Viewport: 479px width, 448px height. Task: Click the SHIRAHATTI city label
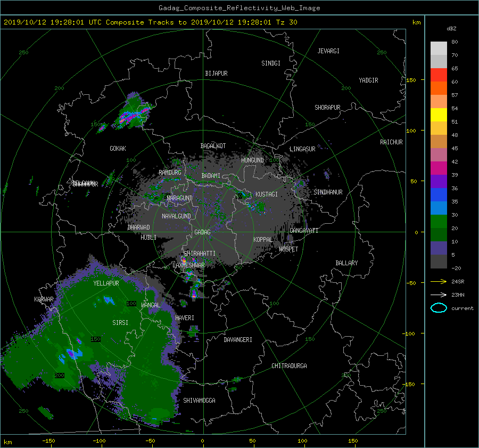coord(199,254)
